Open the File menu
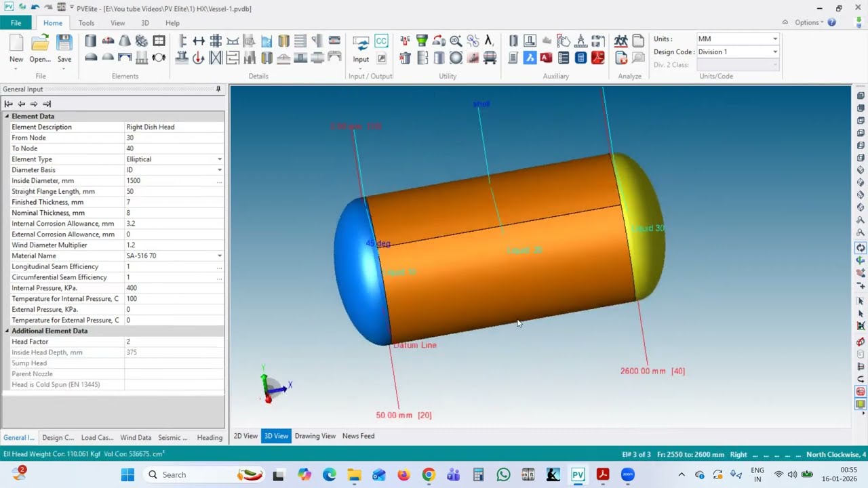 (16, 23)
